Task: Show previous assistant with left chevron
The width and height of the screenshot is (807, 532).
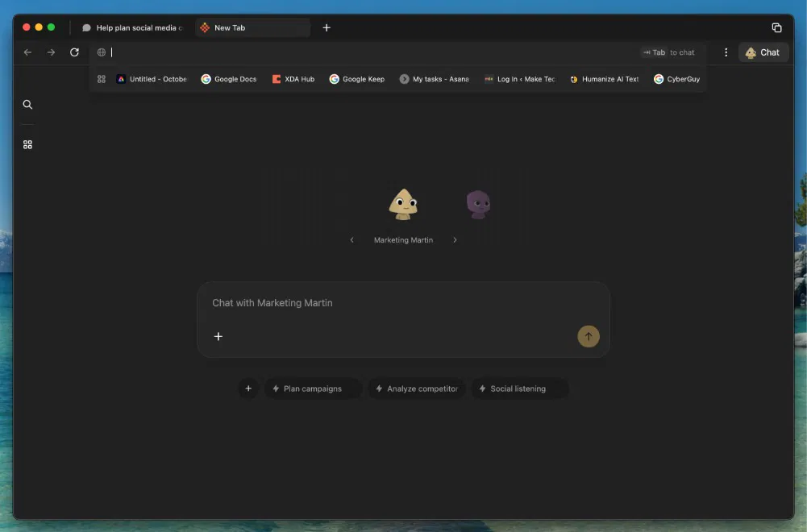Action: 352,240
